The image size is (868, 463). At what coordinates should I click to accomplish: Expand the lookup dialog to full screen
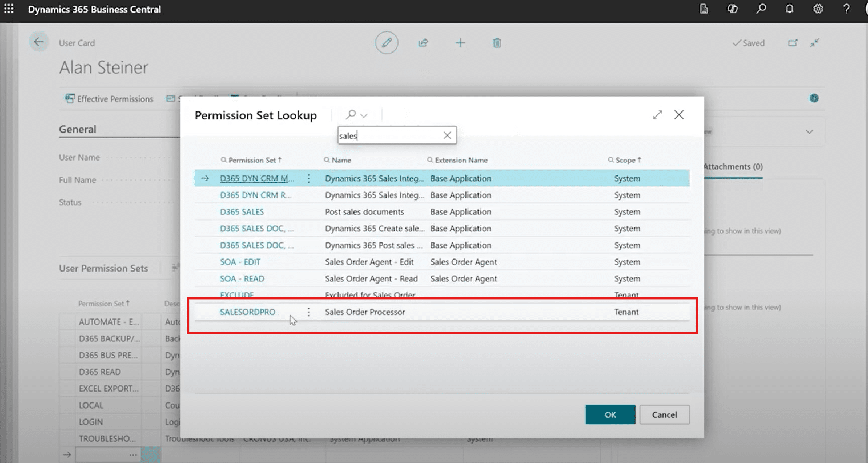pos(657,115)
